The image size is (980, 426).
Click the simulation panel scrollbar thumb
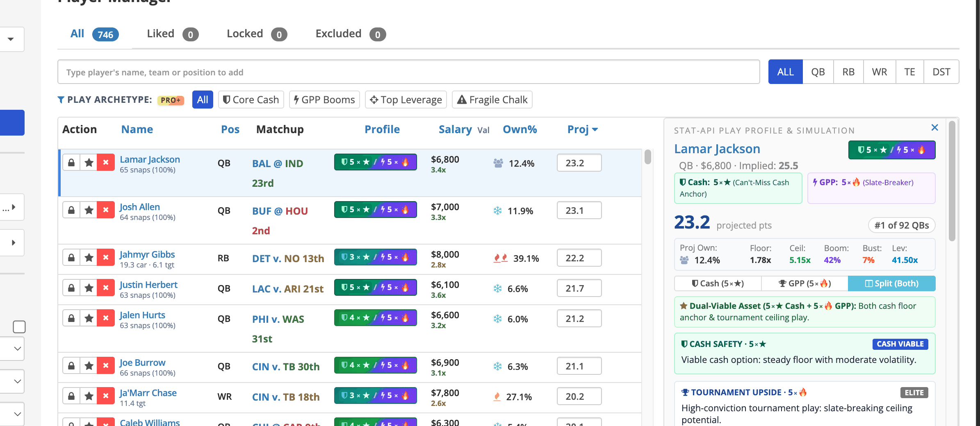point(952,180)
